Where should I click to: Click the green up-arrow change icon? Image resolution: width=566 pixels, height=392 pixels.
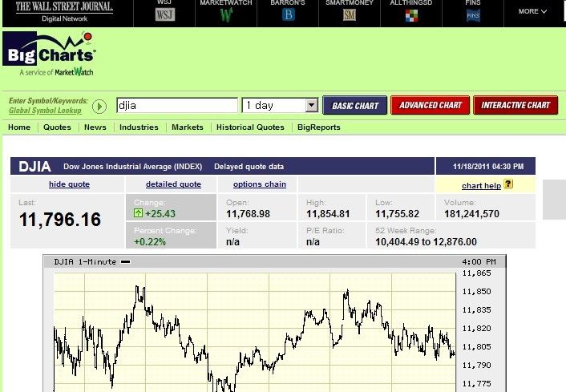click(138, 213)
